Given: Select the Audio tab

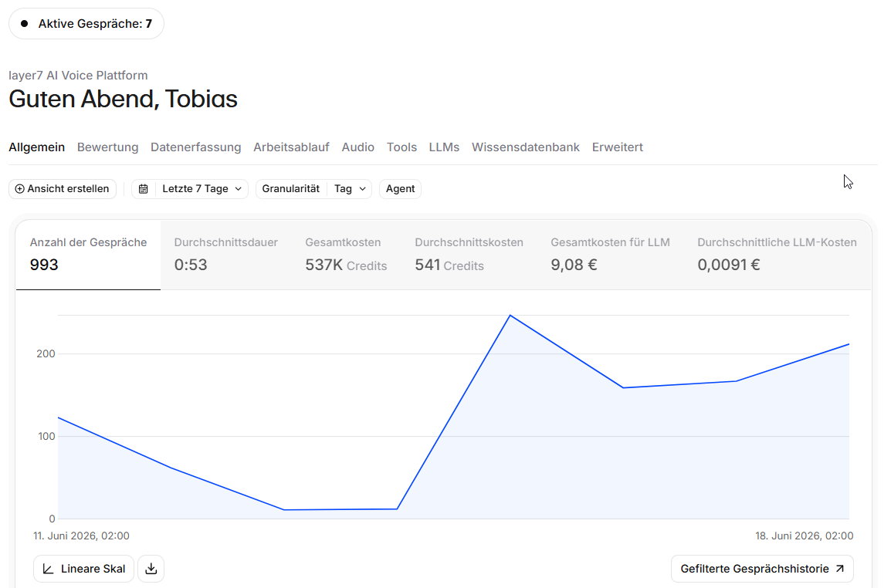Looking at the screenshot, I should pos(357,147).
